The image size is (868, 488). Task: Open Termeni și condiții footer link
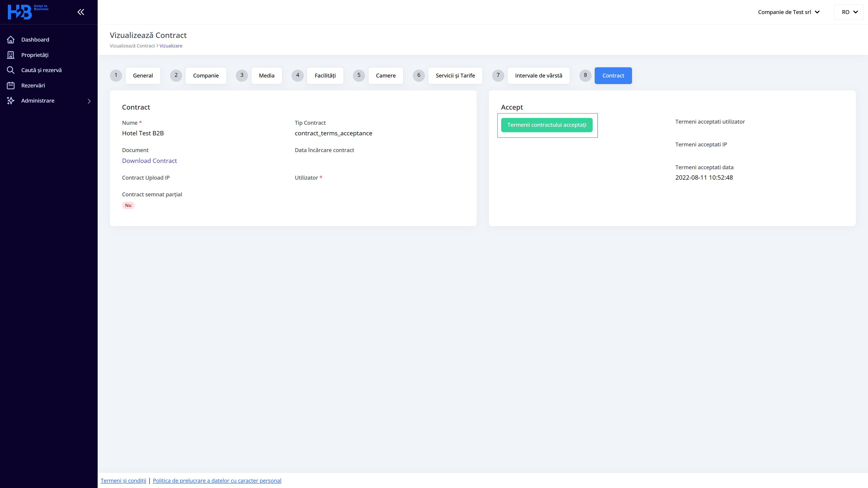pos(123,481)
